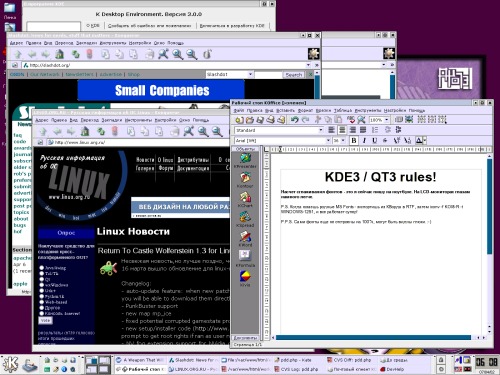The image size is (500, 375).
Task: Submit poll with Vote button
Action: (45, 320)
